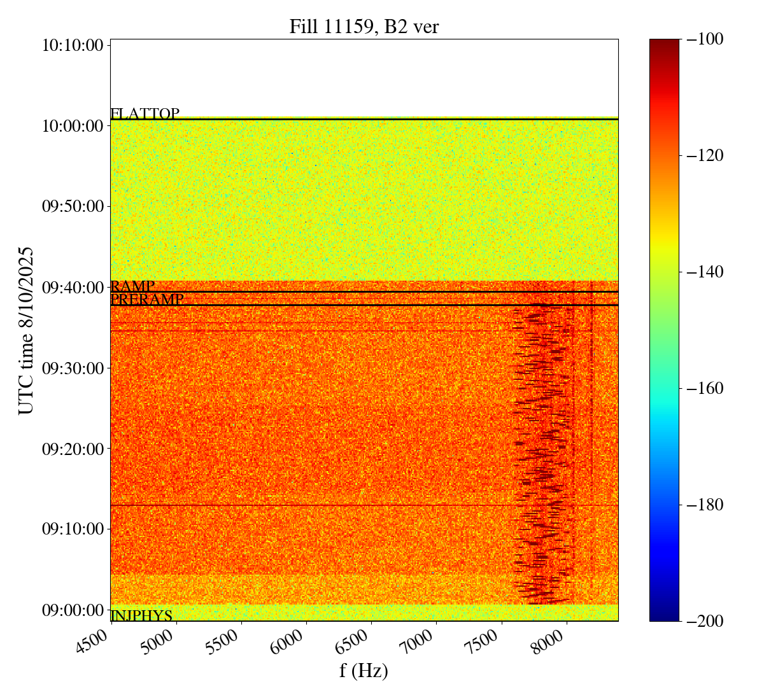Click the 09:20:00 time tick label
This screenshot has height=700, width=764.
coord(73,449)
